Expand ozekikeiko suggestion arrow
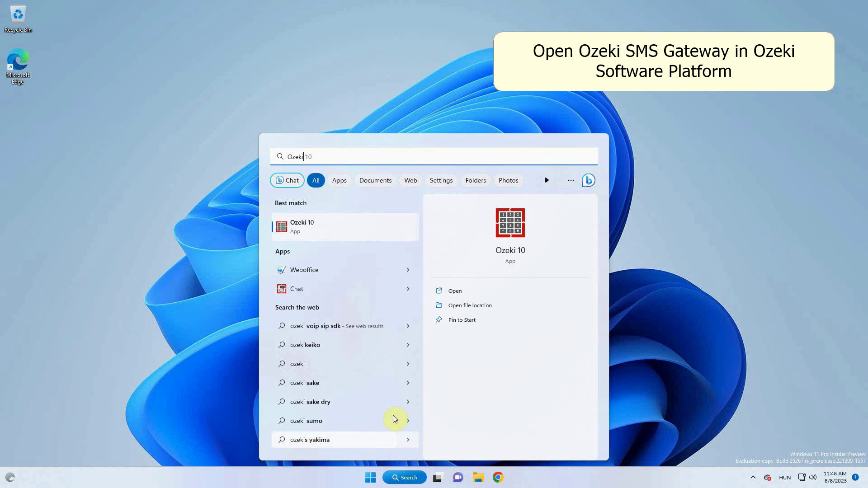Screen dimensions: 868x488 [x=408, y=345]
